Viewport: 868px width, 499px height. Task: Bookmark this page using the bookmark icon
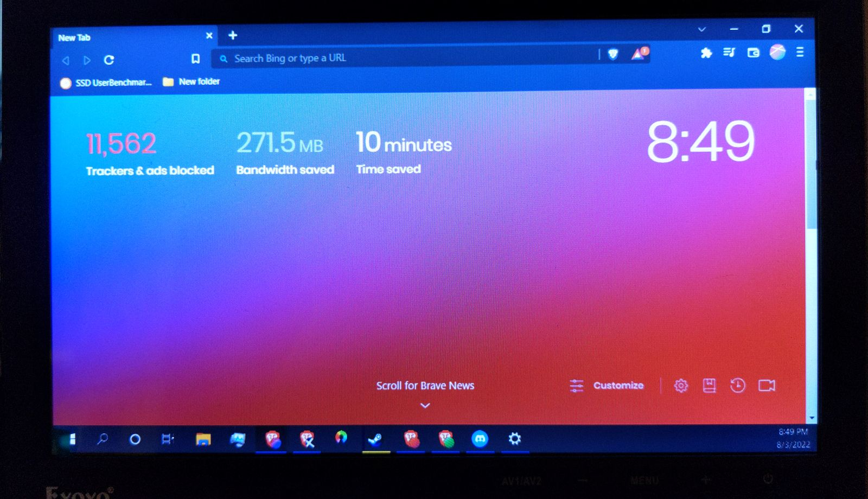[196, 59]
